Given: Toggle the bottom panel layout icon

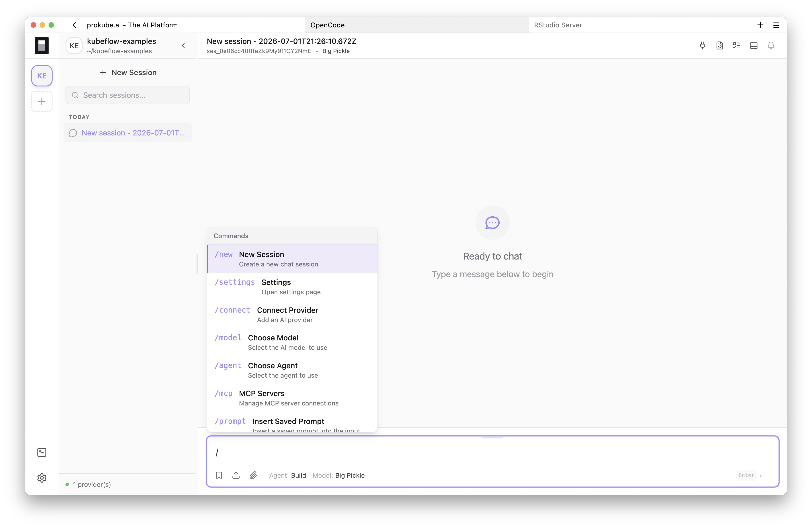Looking at the screenshot, I should [x=754, y=45].
